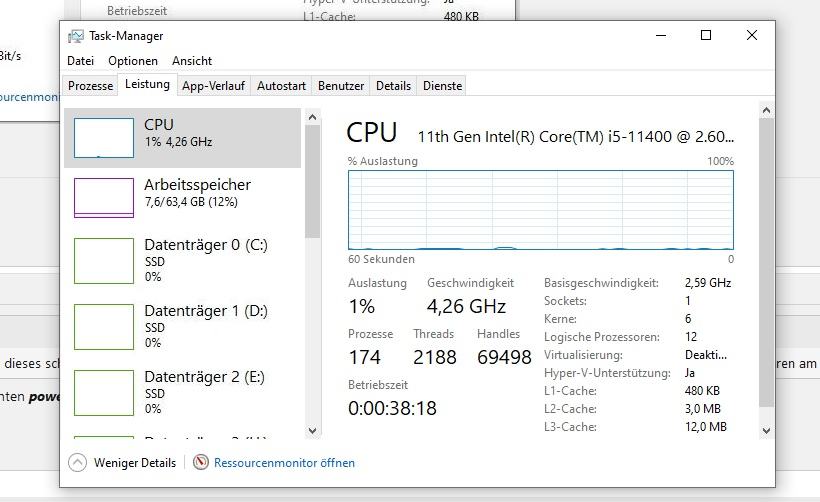This screenshot has width=820, height=502.
Task: Go to the Dienste tab
Action: [442, 86]
